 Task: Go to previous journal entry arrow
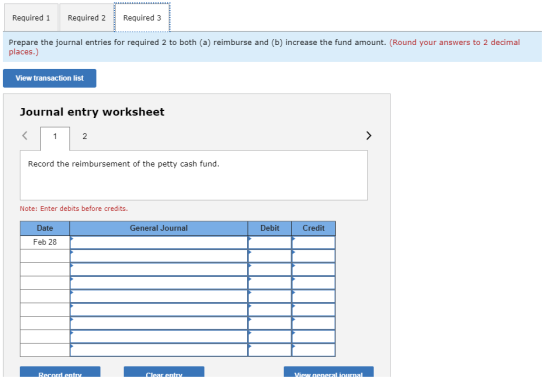(25, 136)
